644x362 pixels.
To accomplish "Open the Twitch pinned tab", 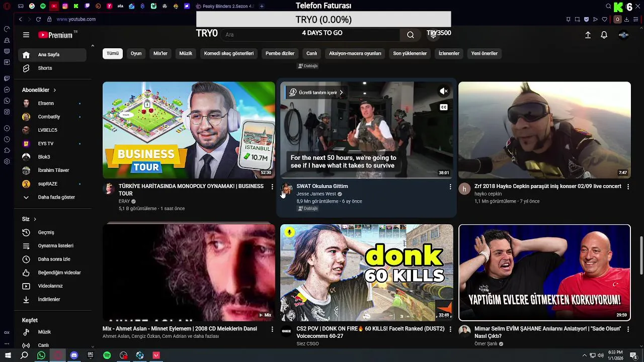I will (87, 6).
